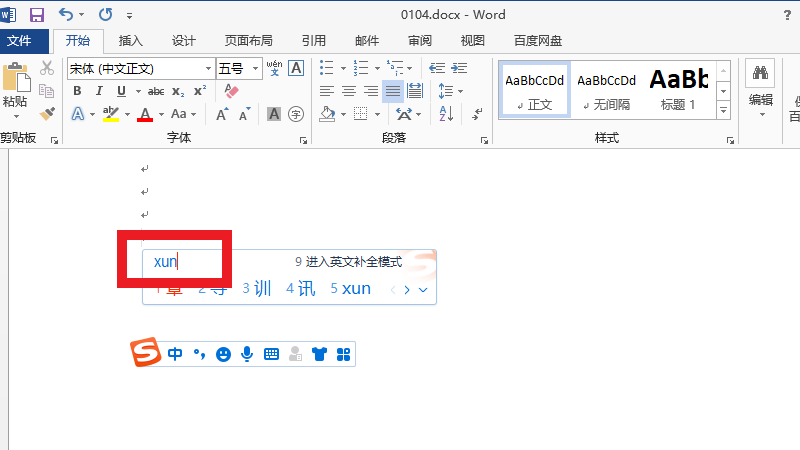This screenshot has height=450, width=800.
Task: Switch to the 插入 ribbon tab
Action: coord(130,41)
